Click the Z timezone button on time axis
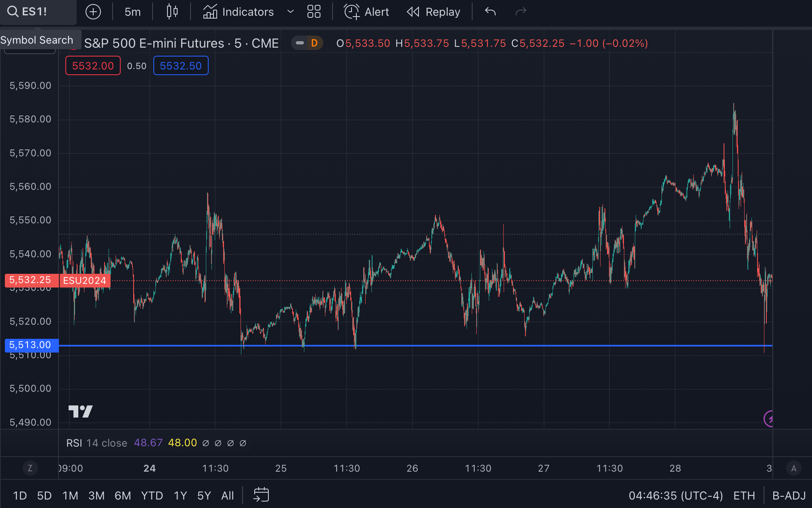 tap(30, 468)
